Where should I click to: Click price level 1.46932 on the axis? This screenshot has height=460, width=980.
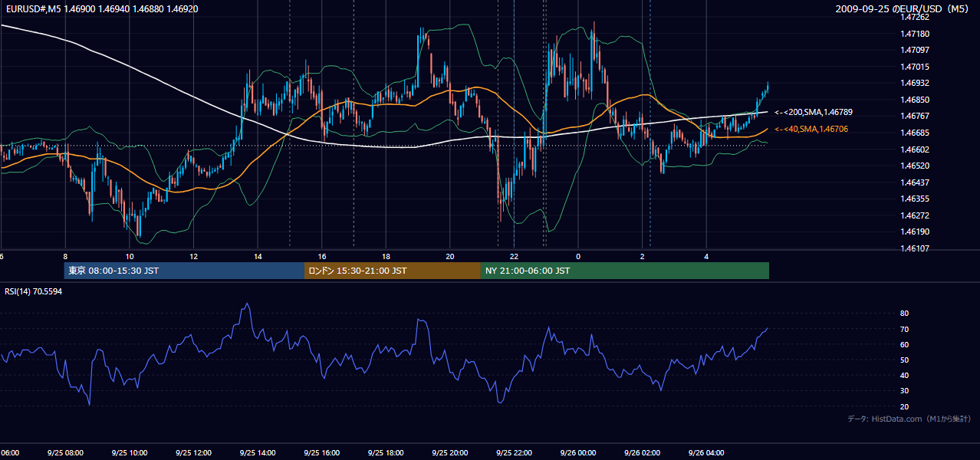[916, 83]
